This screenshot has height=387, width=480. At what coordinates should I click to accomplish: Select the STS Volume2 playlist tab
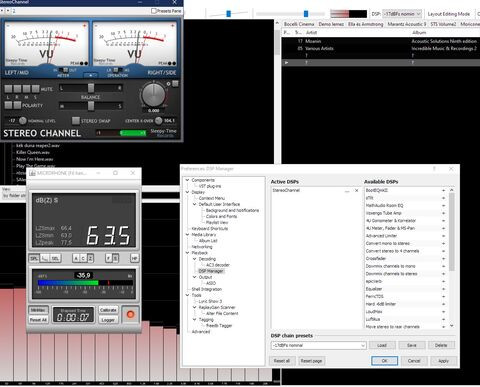(443, 24)
